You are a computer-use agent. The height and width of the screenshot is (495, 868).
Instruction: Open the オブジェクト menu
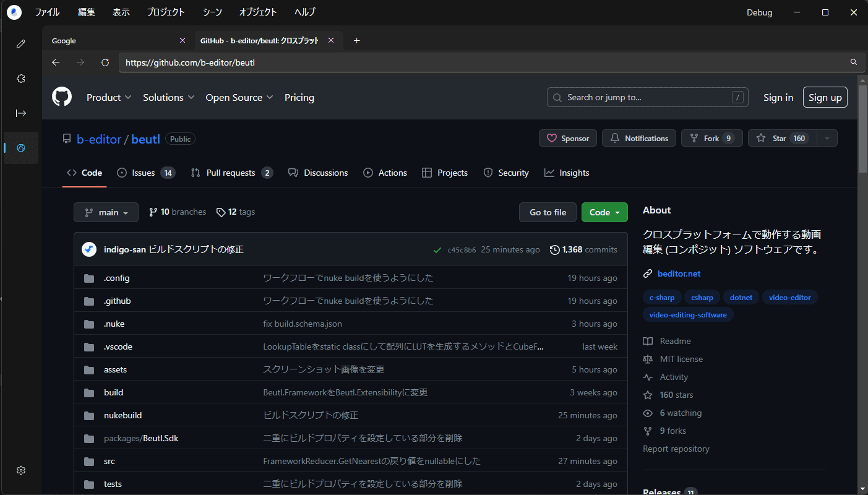[258, 12]
